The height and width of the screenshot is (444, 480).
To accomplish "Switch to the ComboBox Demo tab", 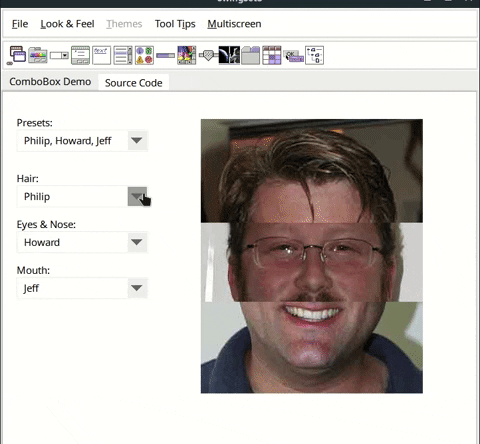I will pos(50,82).
